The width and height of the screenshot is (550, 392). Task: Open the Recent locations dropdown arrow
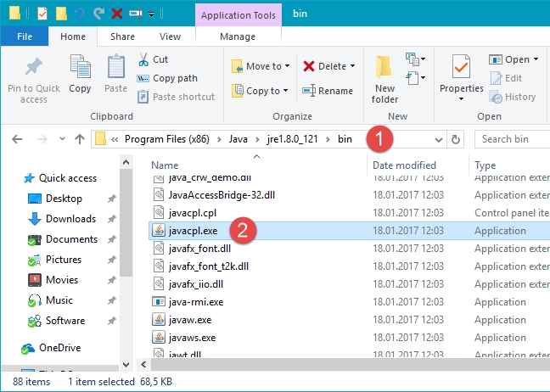(x=62, y=139)
